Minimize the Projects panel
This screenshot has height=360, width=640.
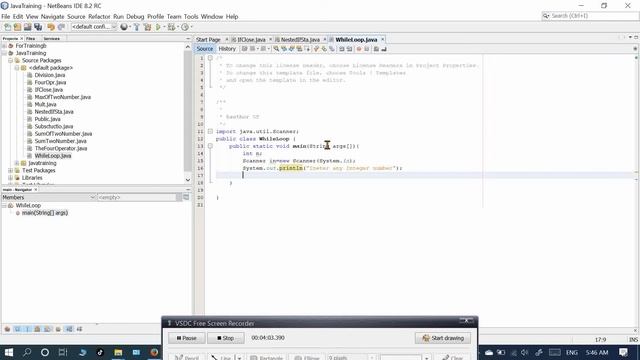[x=188, y=38]
